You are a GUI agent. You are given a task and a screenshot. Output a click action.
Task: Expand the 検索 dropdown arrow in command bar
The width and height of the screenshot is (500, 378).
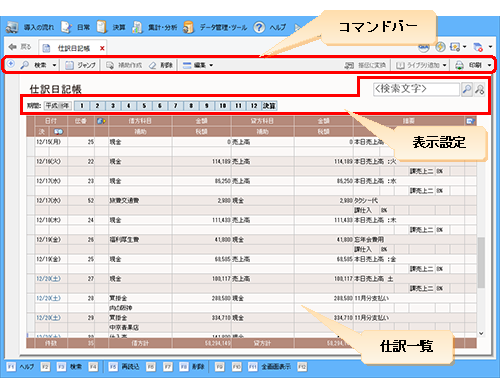54,65
